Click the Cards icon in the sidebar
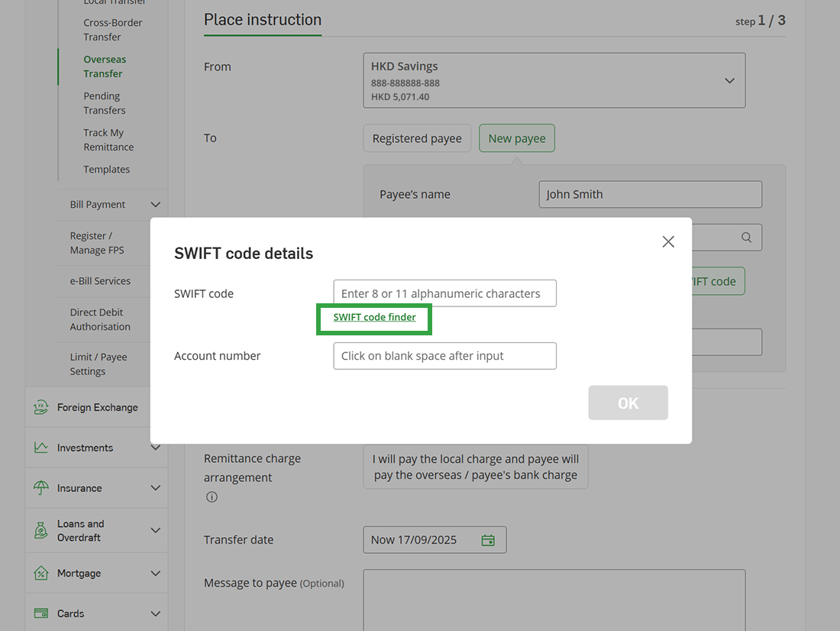The image size is (840, 631). (x=40, y=613)
